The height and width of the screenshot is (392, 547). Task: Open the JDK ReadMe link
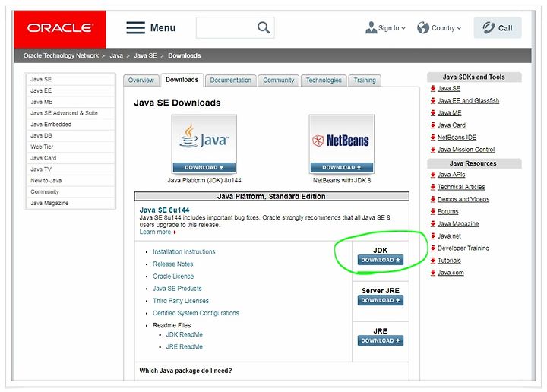pyautogui.click(x=184, y=334)
